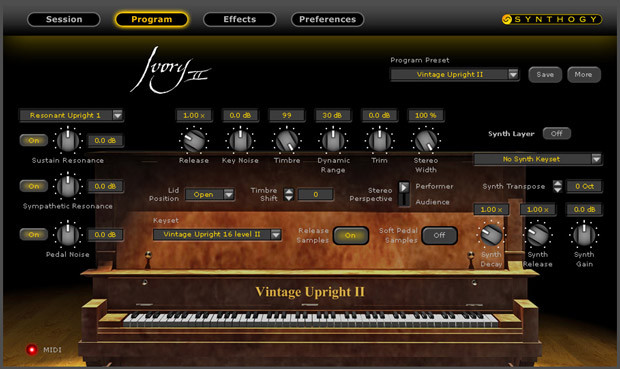Switch to the Effects tab
The width and height of the screenshot is (620, 369).
click(240, 19)
